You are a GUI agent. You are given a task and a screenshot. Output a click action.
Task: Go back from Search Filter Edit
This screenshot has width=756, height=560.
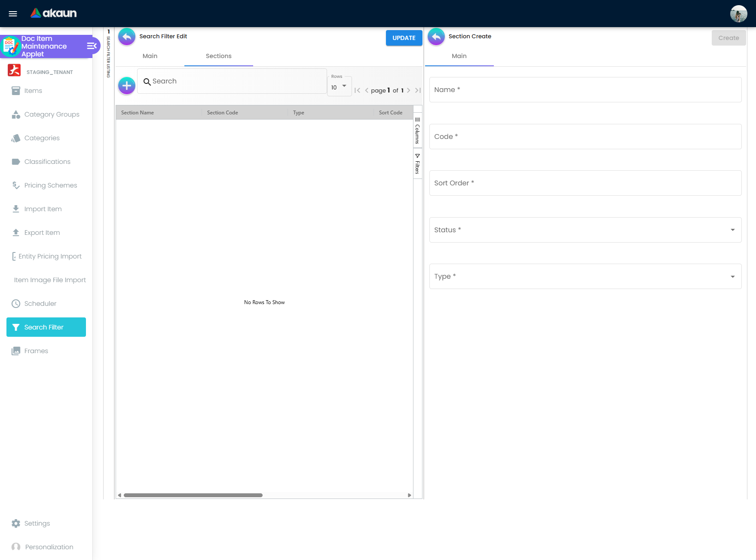click(x=127, y=37)
